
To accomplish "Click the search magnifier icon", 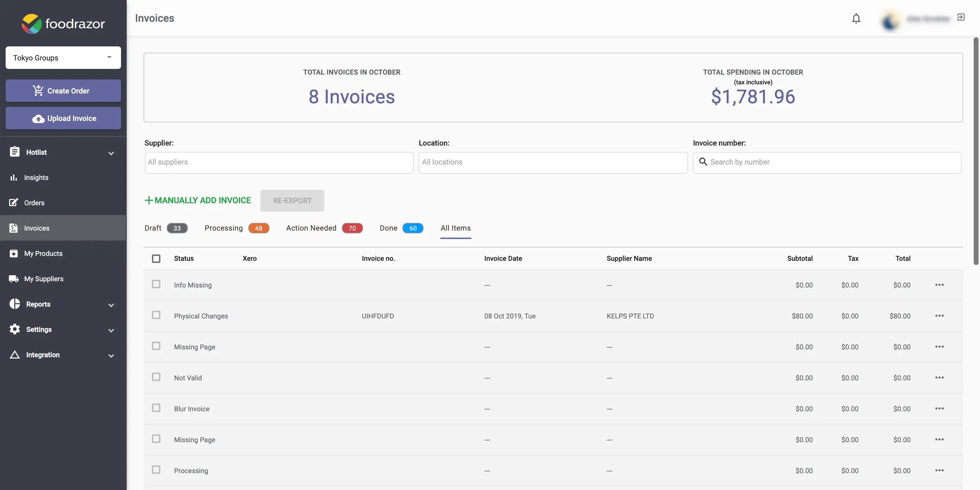I will pyautogui.click(x=703, y=162).
